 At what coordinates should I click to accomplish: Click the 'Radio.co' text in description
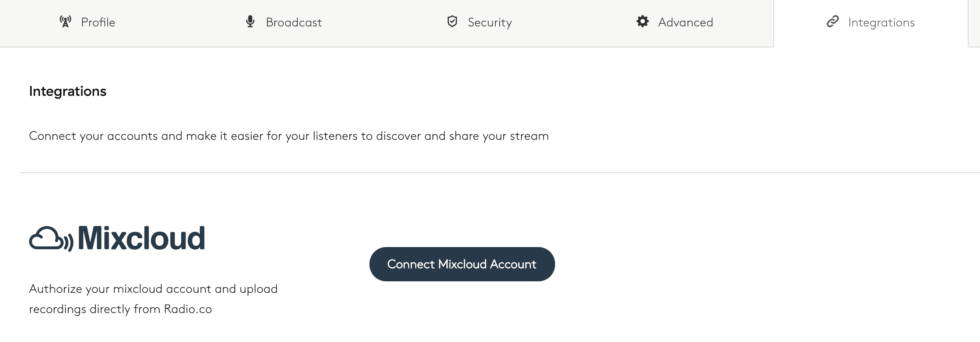[x=188, y=309]
